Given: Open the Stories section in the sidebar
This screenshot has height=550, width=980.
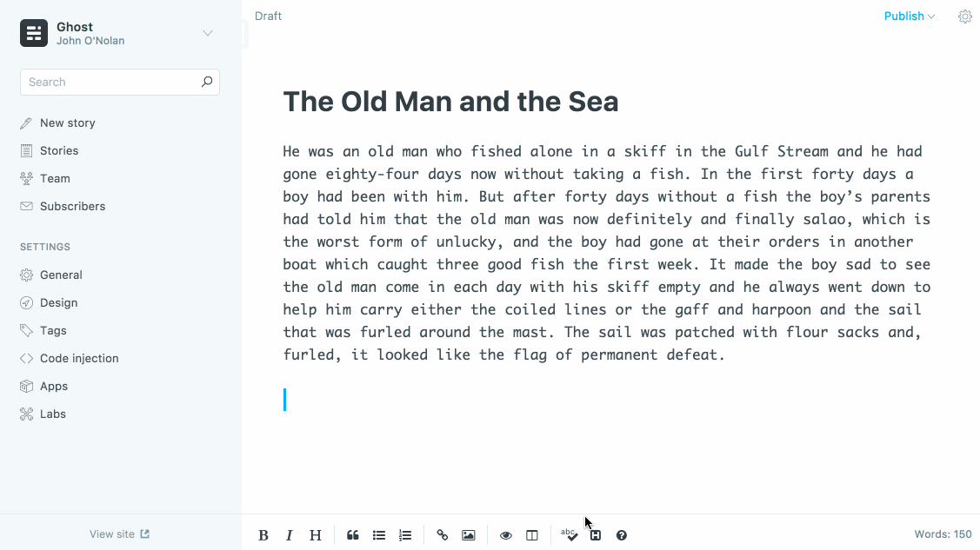Looking at the screenshot, I should 59,150.
